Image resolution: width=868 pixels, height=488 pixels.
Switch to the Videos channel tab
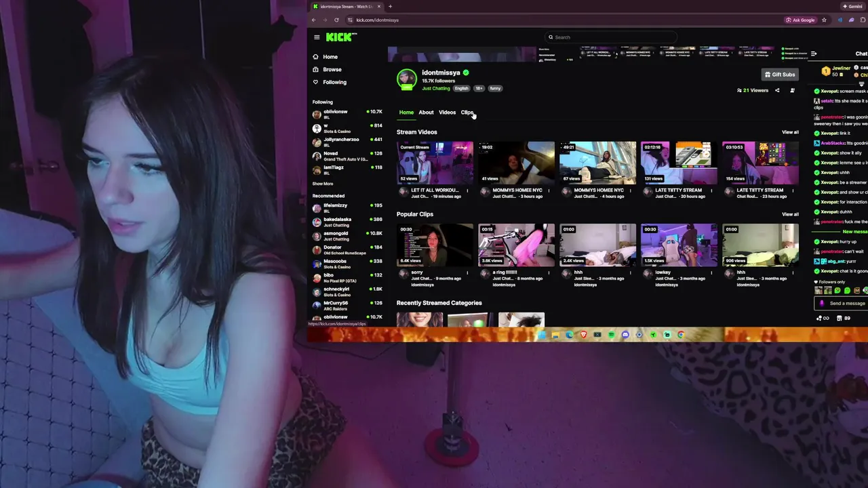[447, 113]
